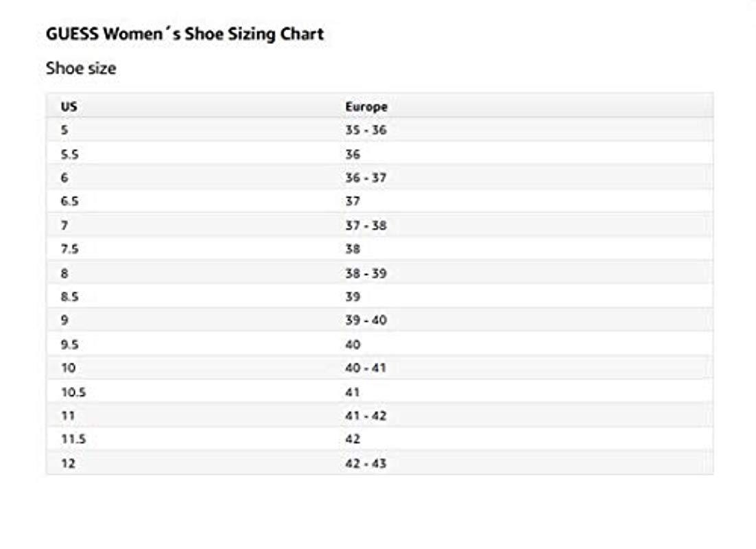Click the Shoe size subheading
Image resolution: width=756 pixels, height=549 pixels.
[x=81, y=69]
